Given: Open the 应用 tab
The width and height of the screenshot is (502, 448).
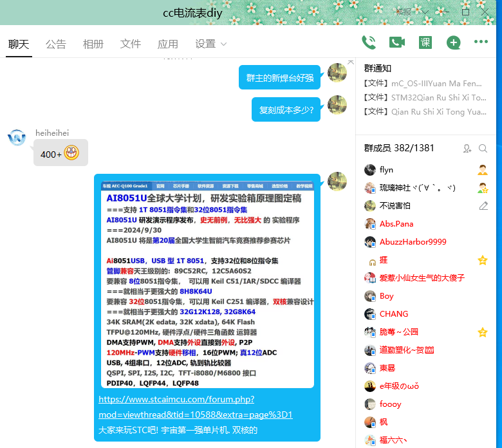Looking at the screenshot, I should point(167,44).
